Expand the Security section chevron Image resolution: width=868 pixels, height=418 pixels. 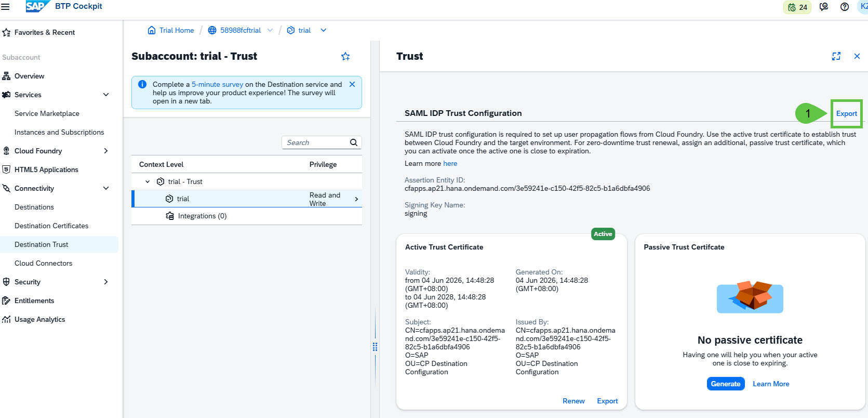pyautogui.click(x=106, y=282)
